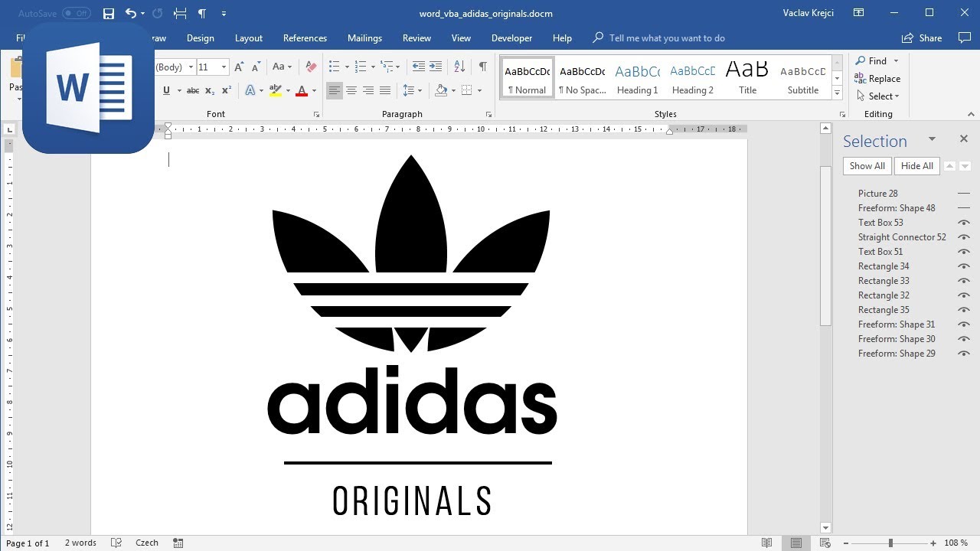
Task: Open the Developer tab
Action: 511,38
